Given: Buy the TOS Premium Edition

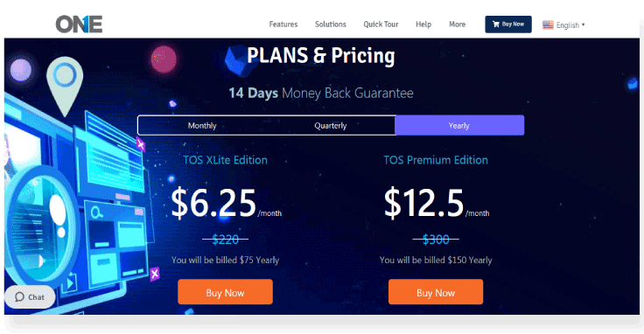Looking at the screenshot, I should pyautogui.click(x=436, y=292).
